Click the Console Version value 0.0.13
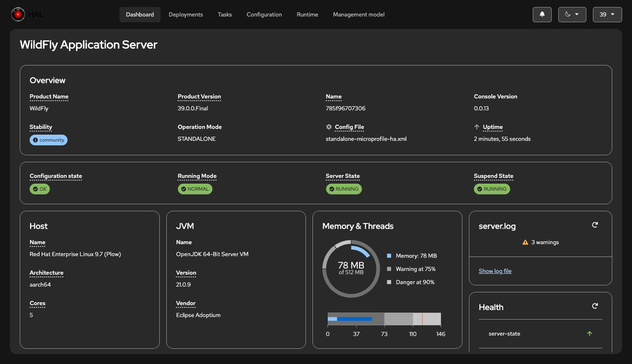The image size is (632, 364). click(x=481, y=108)
